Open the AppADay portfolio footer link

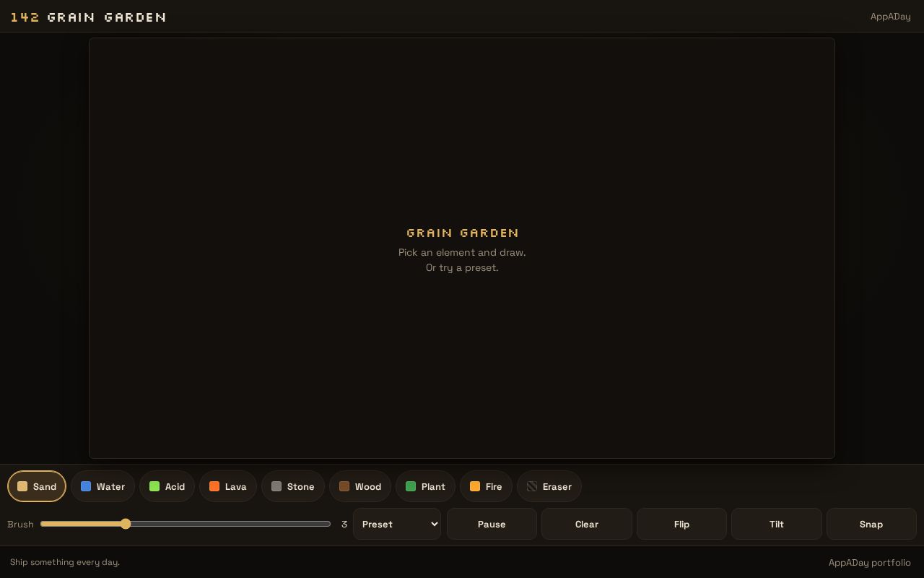tap(870, 562)
